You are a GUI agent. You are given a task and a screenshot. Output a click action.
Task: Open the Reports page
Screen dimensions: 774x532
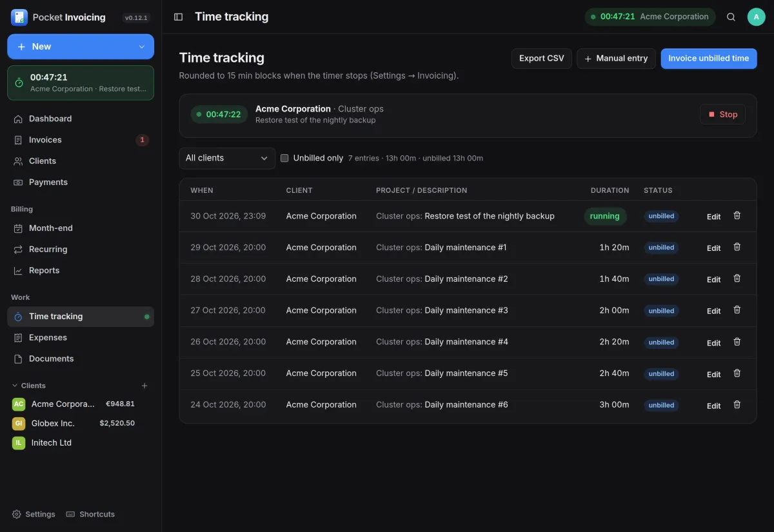(x=81, y=271)
